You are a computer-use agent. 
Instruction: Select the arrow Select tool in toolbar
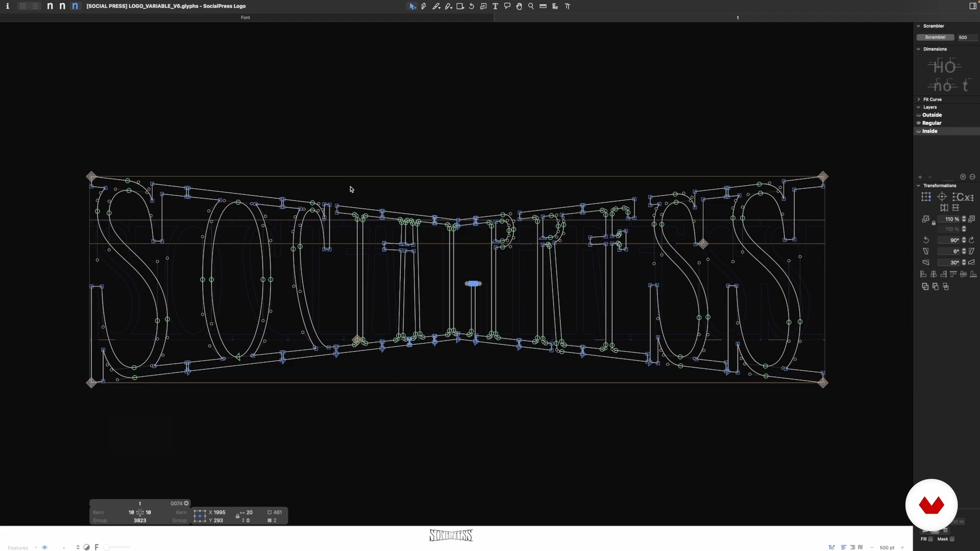412,6
